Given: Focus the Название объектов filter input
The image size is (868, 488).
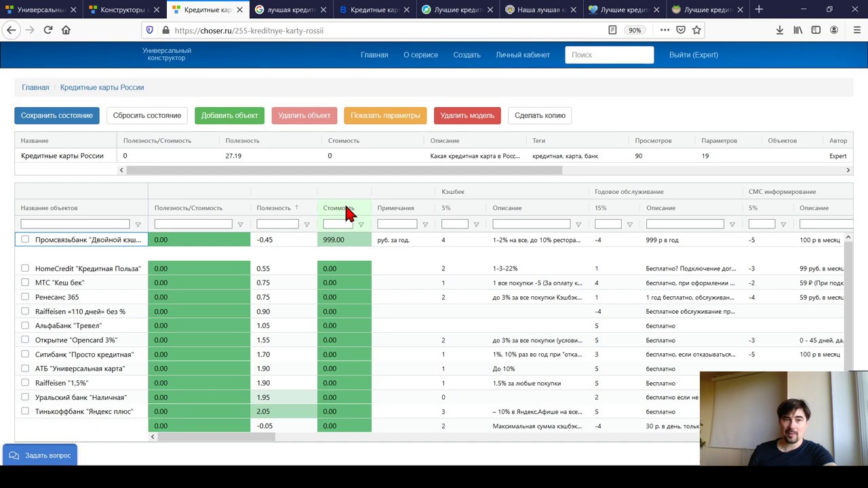Looking at the screenshot, I should pyautogui.click(x=75, y=224).
